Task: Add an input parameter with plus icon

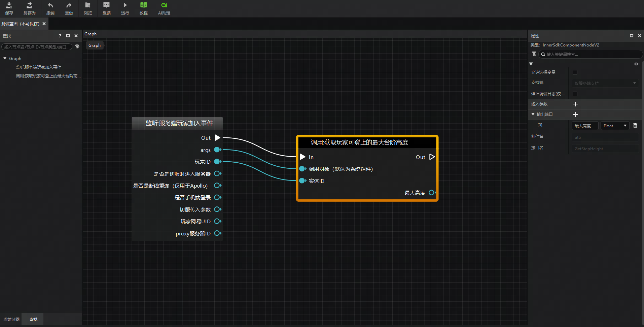Action: point(575,104)
